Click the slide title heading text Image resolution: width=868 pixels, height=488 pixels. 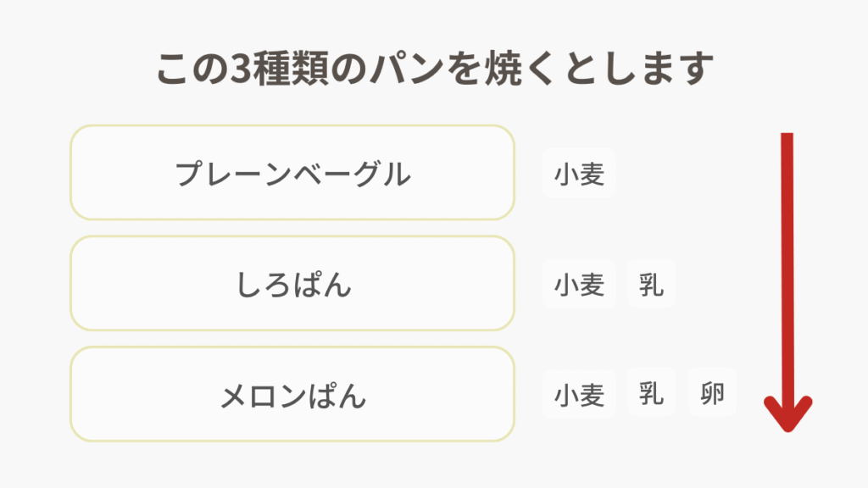click(x=433, y=69)
